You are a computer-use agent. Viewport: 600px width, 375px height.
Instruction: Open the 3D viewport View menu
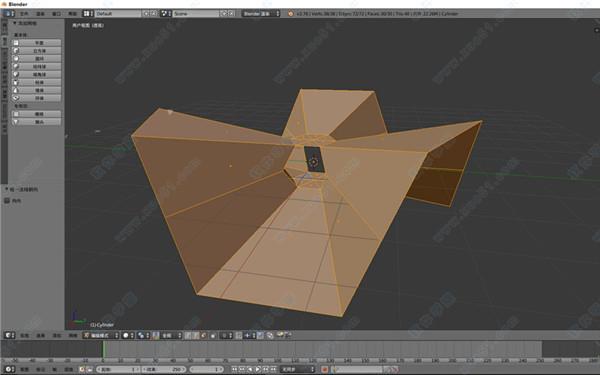point(24,336)
